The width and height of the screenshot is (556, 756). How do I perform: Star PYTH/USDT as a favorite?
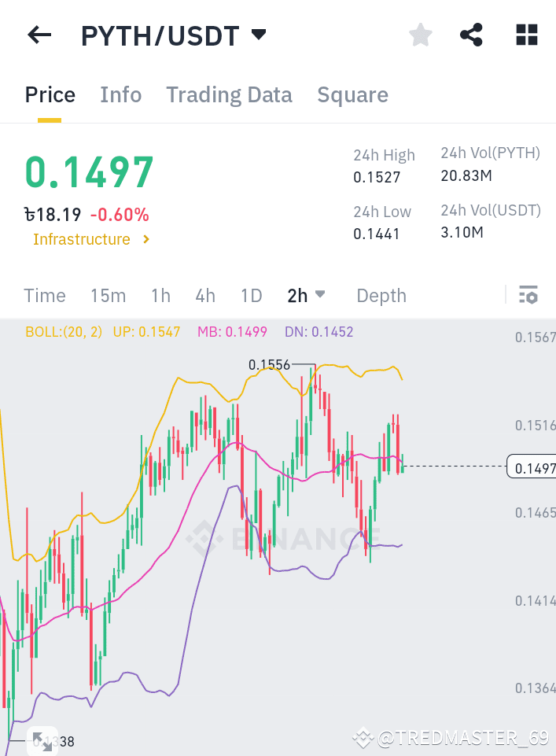pos(420,35)
